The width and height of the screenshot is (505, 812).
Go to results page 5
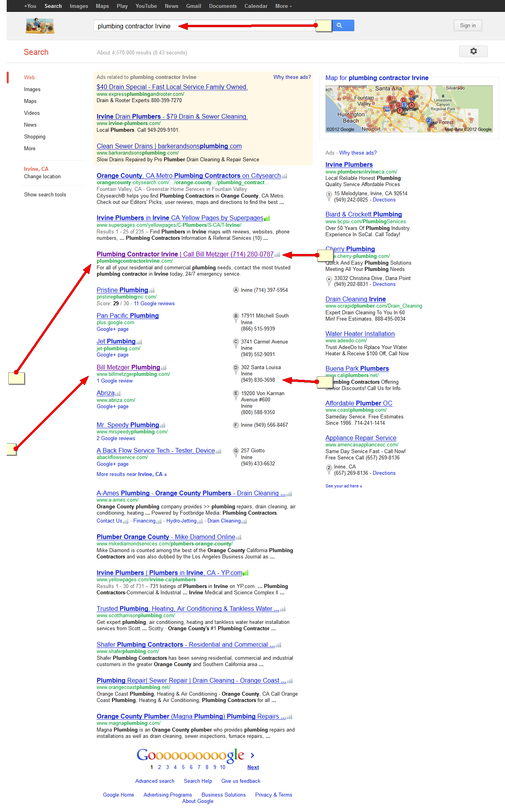coord(183,767)
